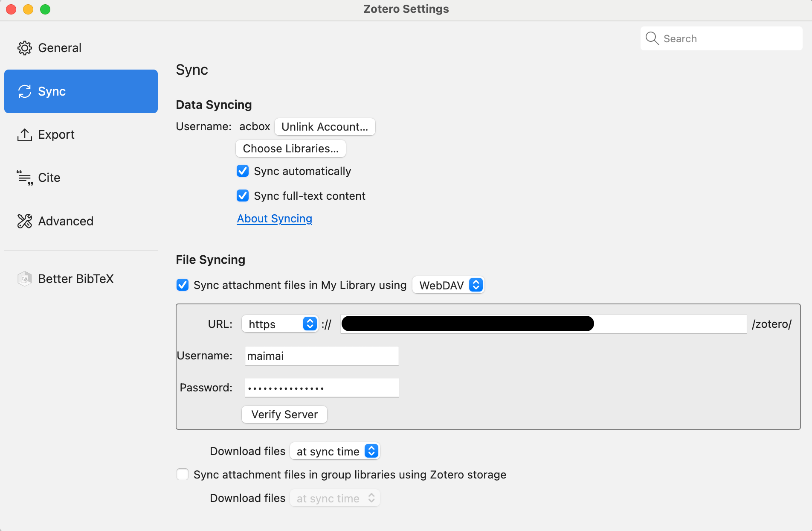
Task: Open the WebDAV sync method dropdown
Action: (448, 285)
